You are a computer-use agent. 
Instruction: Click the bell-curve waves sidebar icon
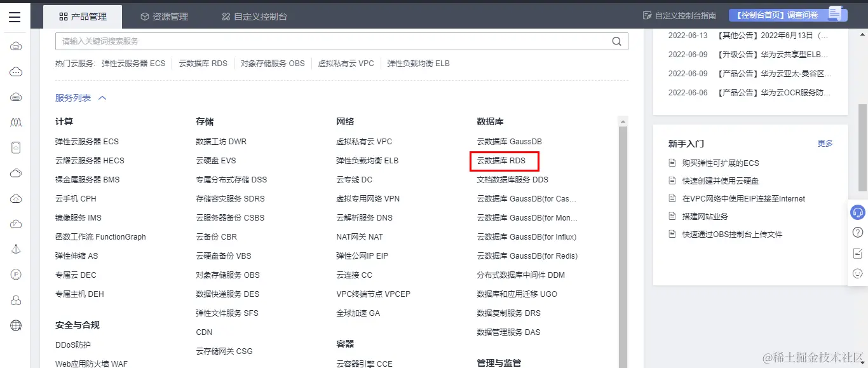click(17, 122)
